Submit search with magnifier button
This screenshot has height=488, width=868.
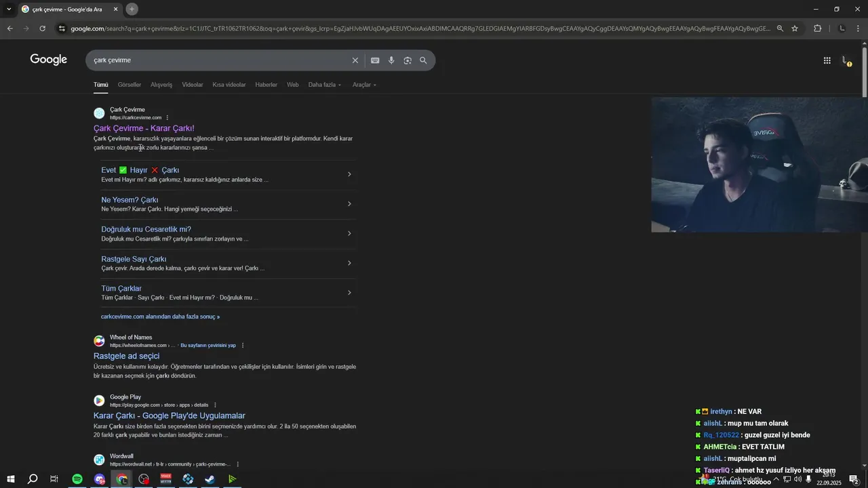423,60
